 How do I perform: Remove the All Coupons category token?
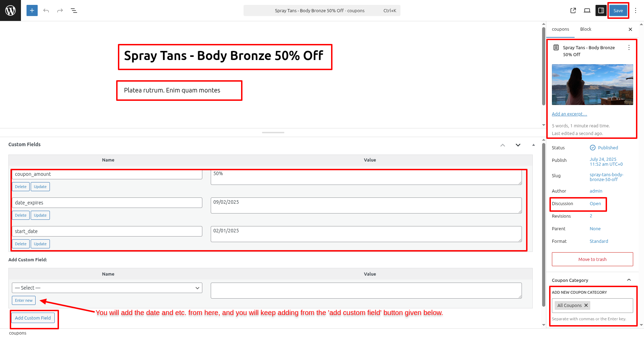click(586, 305)
